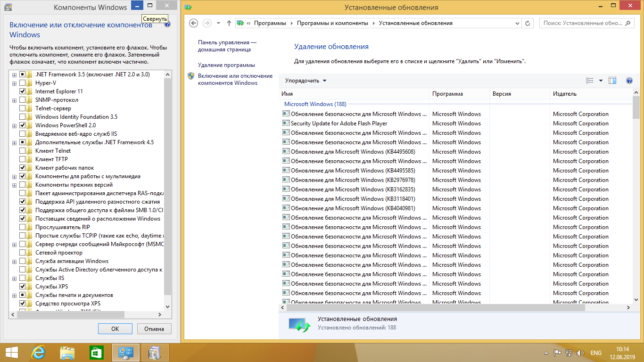Open recent locations dropdown arrow
The height and width of the screenshot is (362, 644).
(x=218, y=23)
